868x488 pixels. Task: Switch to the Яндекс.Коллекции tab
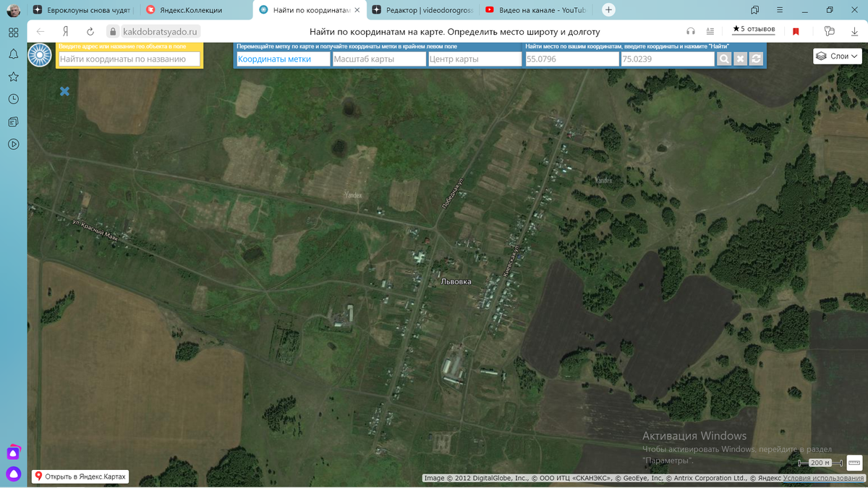(x=193, y=10)
